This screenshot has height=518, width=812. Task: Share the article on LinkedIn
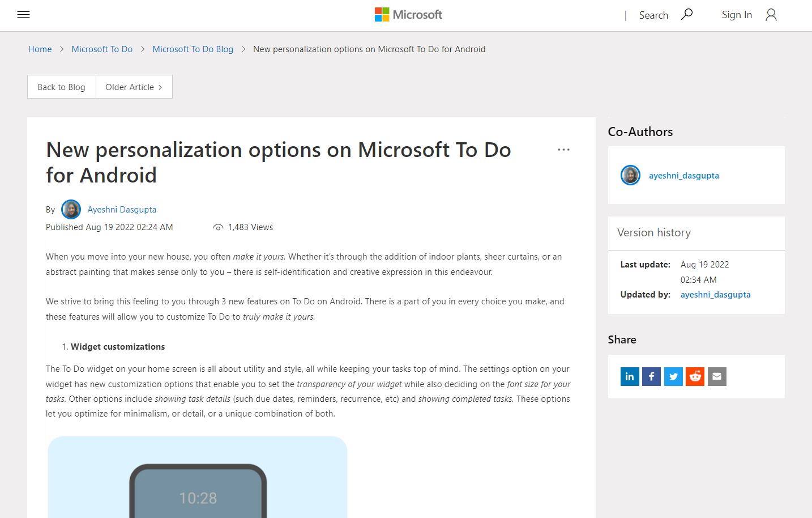pyautogui.click(x=630, y=376)
